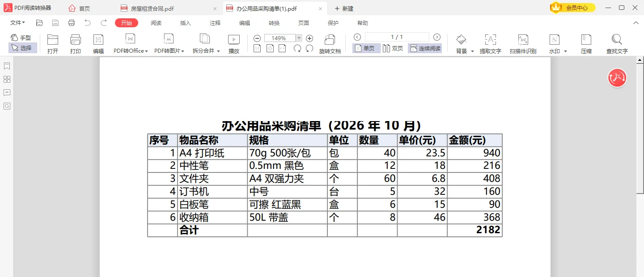Close 办公用品采购清单(1).pdf tab
The width and height of the screenshot is (644, 277).
pyautogui.click(x=320, y=8)
